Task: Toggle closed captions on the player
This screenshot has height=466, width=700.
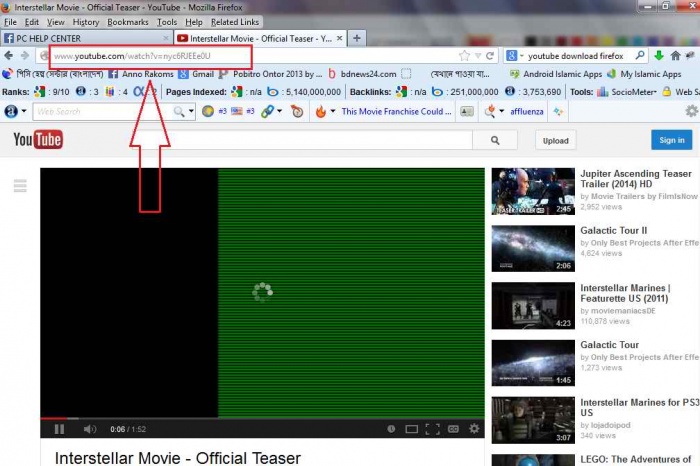Action: [453, 429]
